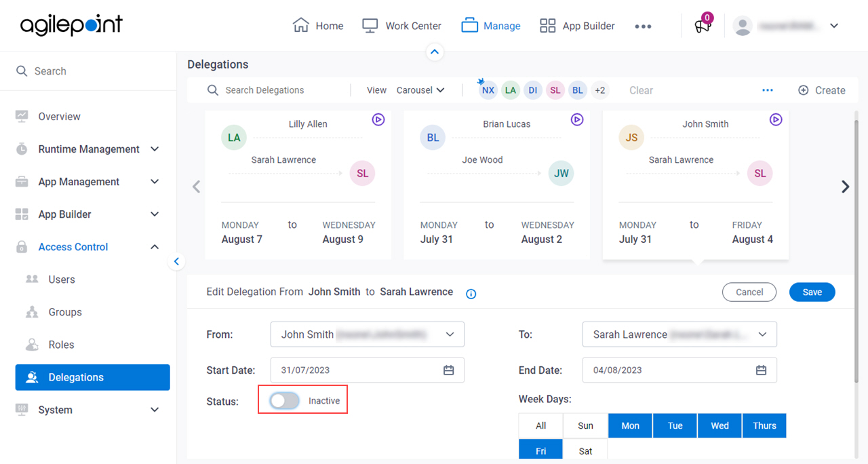
Task: Open the delegations toolbar ellipsis menu
Action: (x=768, y=90)
